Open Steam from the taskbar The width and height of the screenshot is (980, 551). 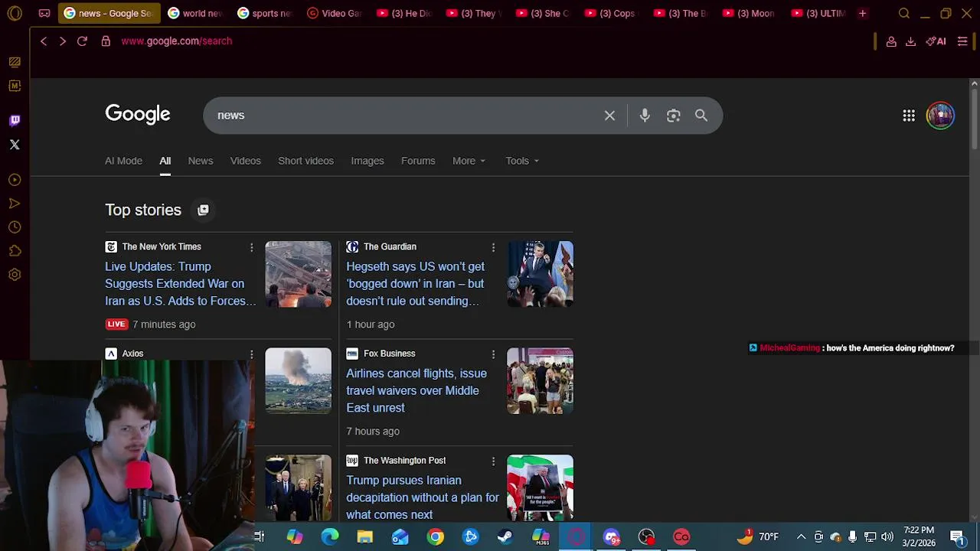pyautogui.click(x=505, y=536)
